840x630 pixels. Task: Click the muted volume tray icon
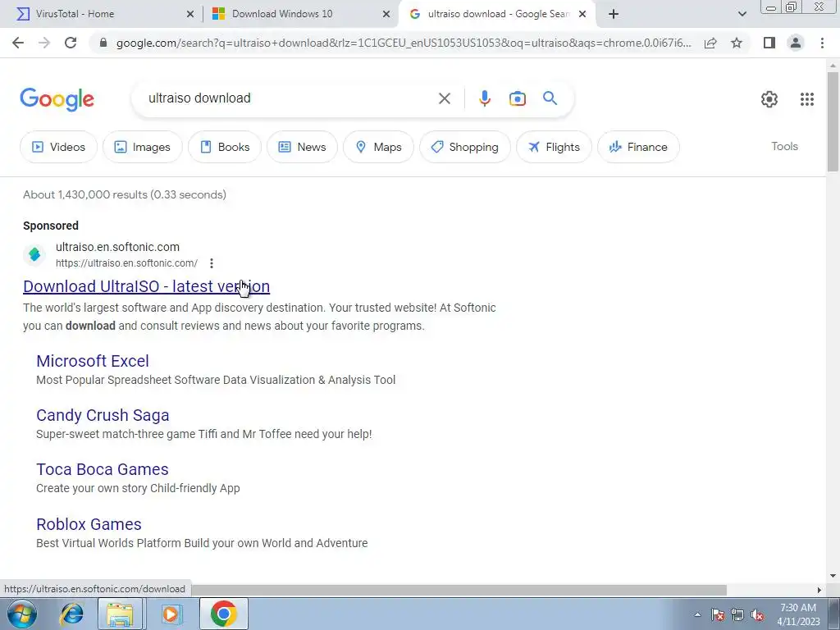(x=757, y=614)
